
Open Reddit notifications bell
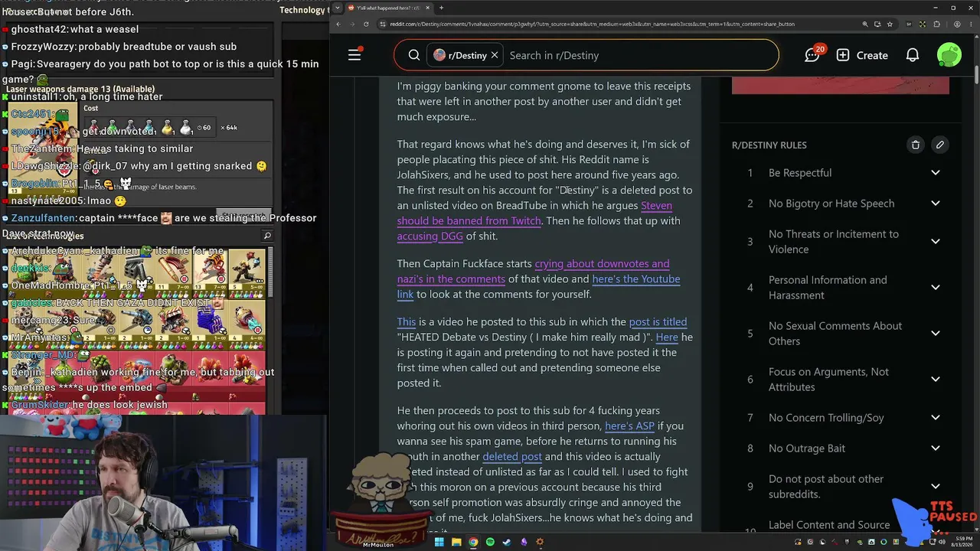tap(913, 55)
